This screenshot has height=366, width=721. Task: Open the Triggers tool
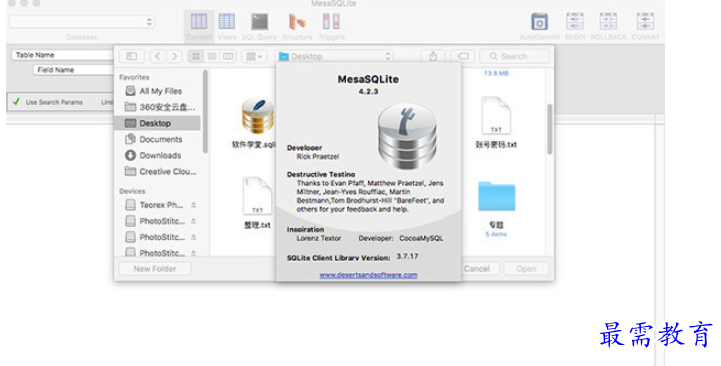pos(331,26)
